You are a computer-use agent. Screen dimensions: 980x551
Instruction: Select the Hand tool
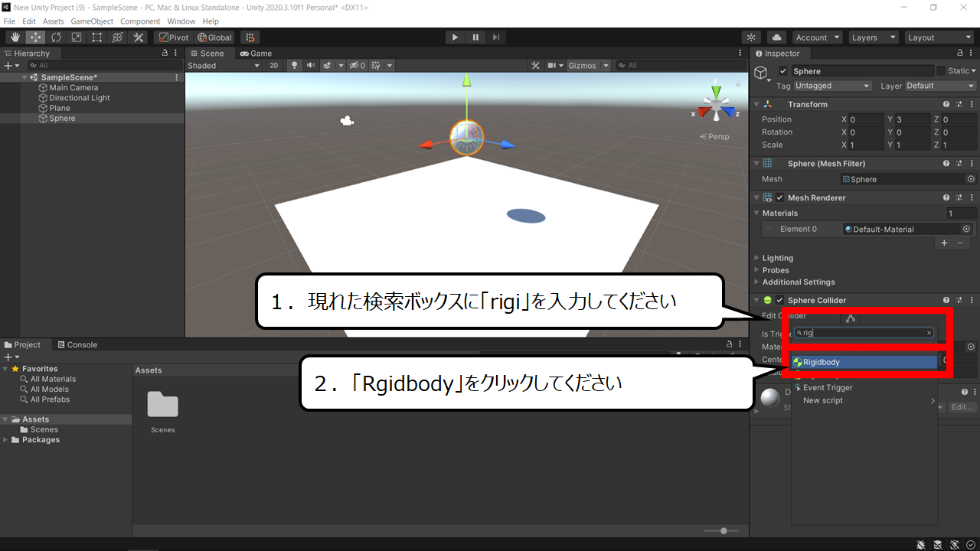(15, 37)
